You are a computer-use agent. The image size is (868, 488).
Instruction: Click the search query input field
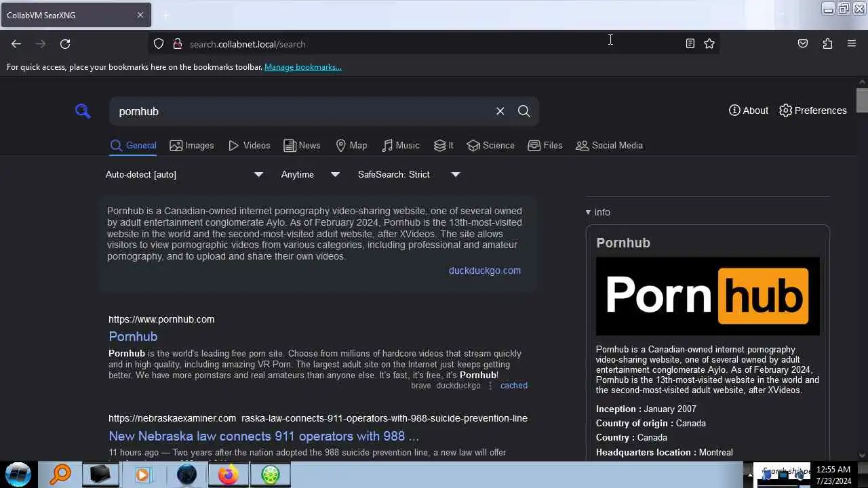click(x=302, y=111)
